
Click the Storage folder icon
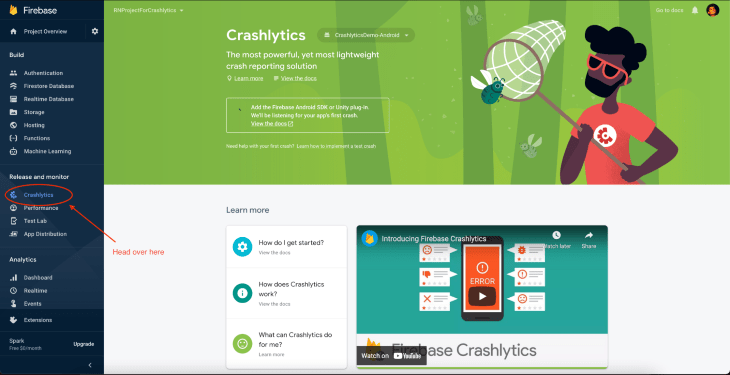[x=14, y=112]
